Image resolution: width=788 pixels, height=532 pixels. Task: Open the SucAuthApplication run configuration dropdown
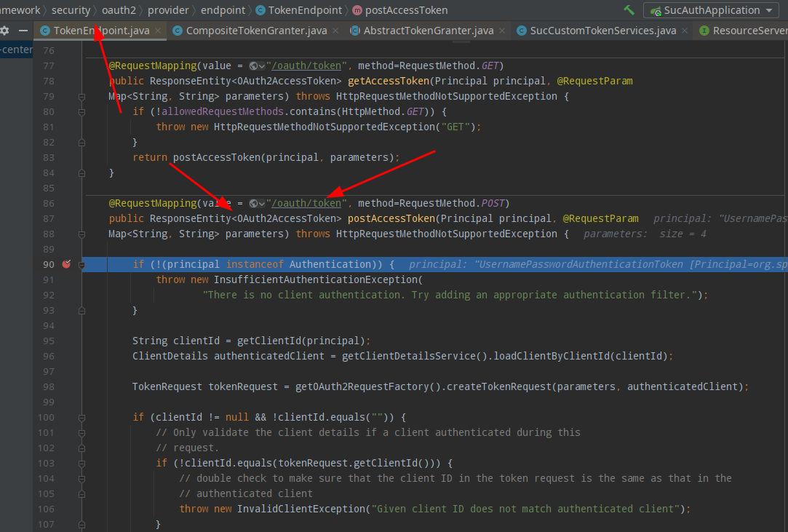[x=711, y=10]
